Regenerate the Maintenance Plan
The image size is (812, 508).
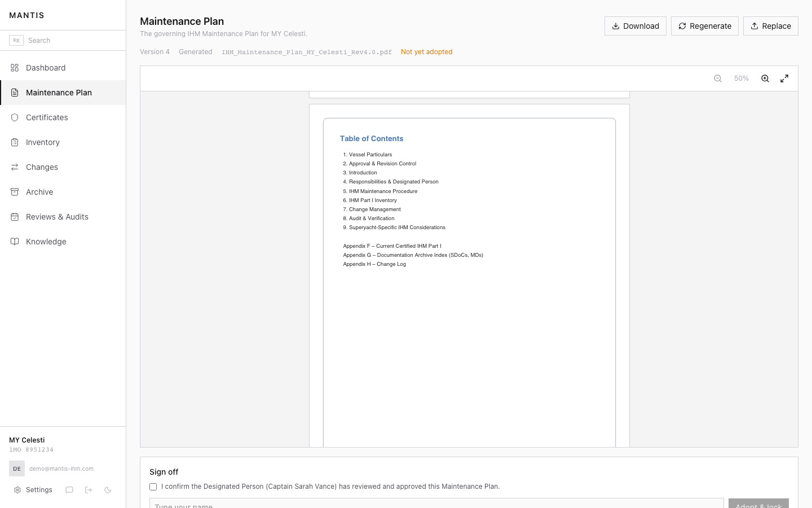705,26
